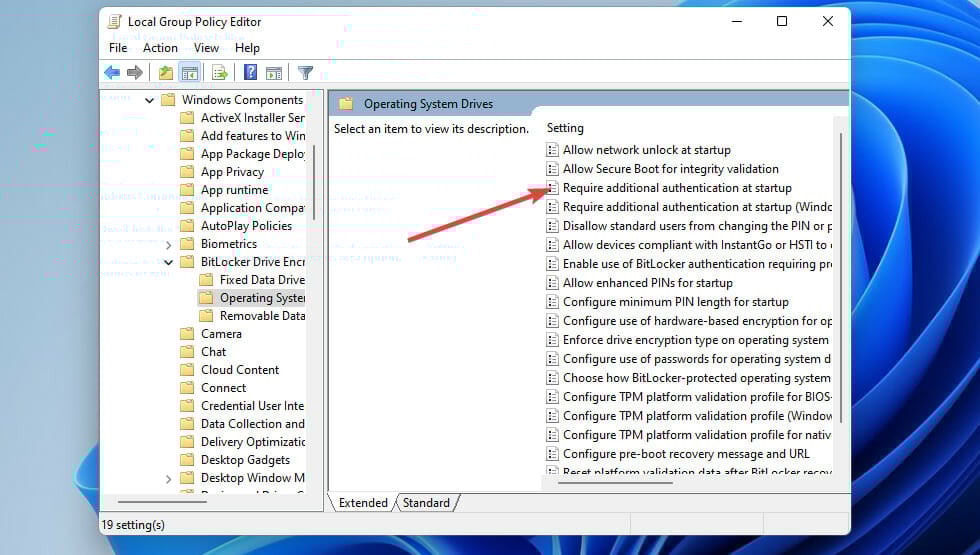
Task: Click the Forward arrow toolbar icon
Action: [134, 72]
